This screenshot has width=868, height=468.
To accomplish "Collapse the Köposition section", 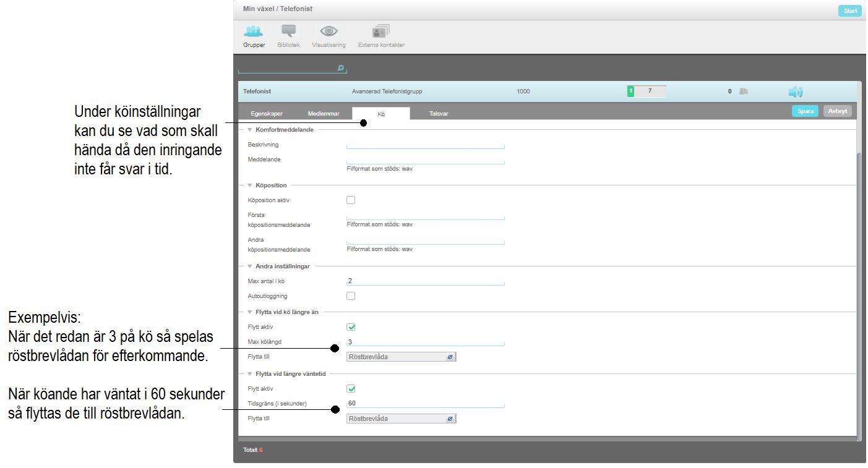I will (249, 185).
